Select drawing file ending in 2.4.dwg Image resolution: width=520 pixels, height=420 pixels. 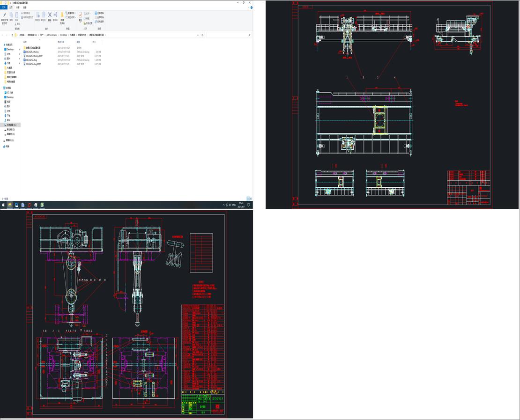(x=32, y=52)
